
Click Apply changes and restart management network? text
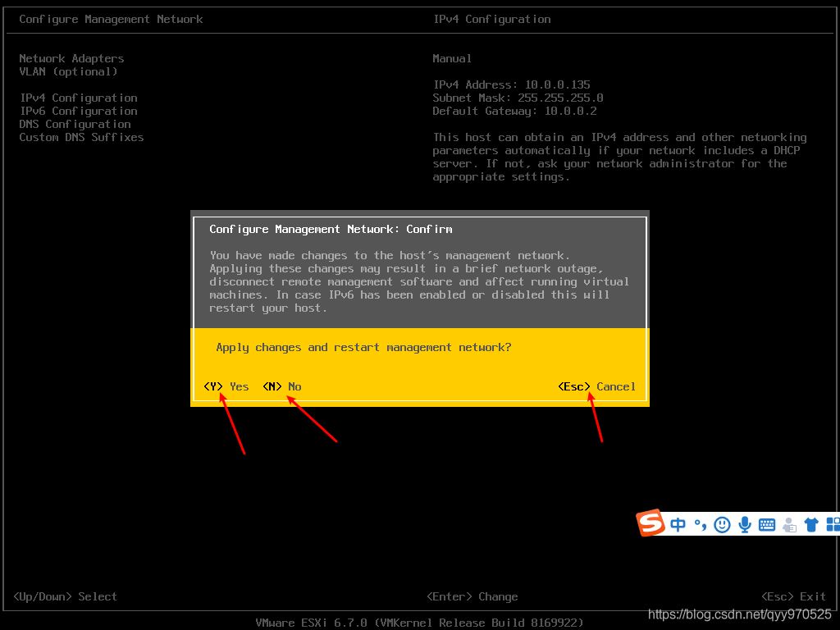click(x=363, y=347)
